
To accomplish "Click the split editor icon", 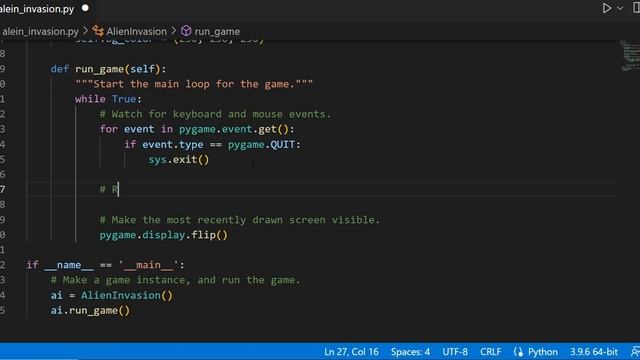I will (636, 8).
